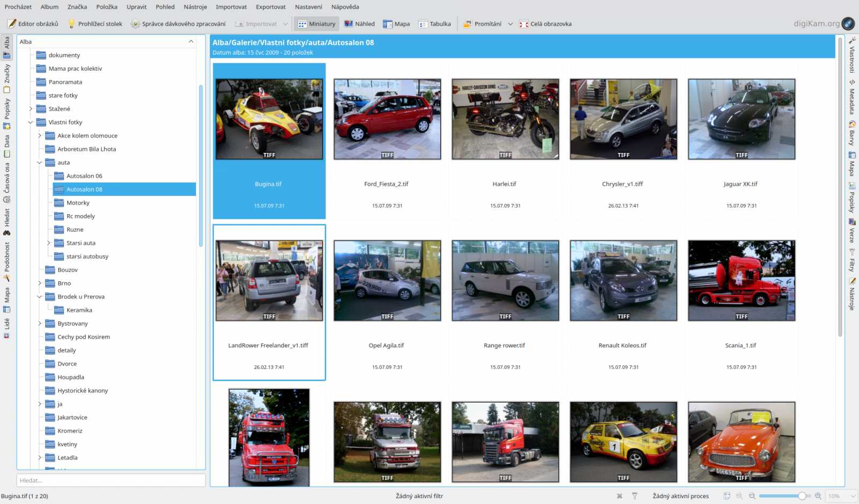Open Metadata right sidebar tab

pos(852,97)
